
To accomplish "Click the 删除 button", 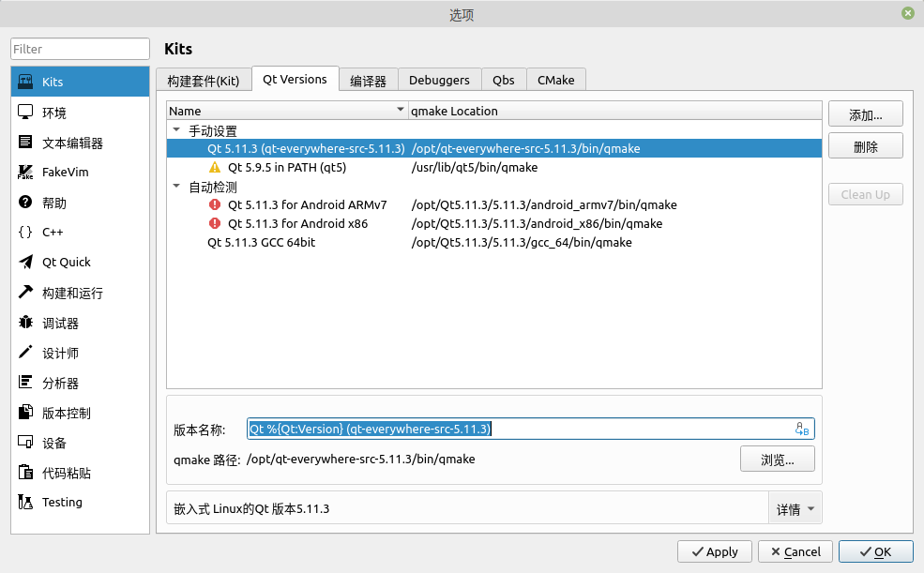I will [866, 146].
